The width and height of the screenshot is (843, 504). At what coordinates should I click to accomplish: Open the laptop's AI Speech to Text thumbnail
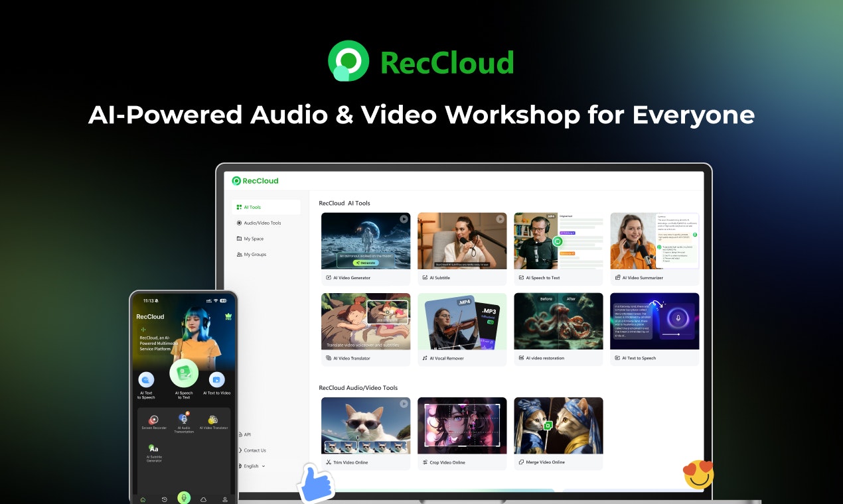558,241
